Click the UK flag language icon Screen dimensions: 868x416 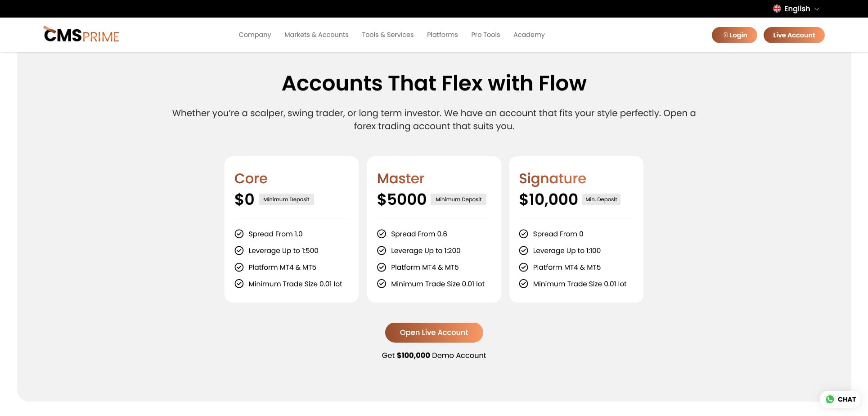[x=777, y=9]
